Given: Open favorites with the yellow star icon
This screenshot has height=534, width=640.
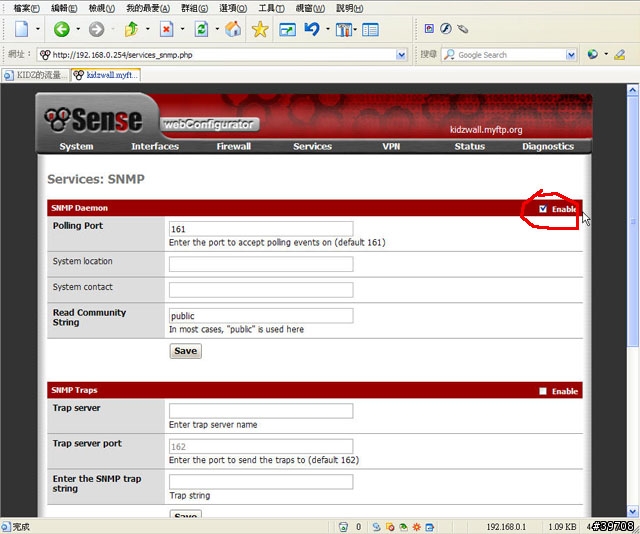Looking at the screenshot, I should point(260,29).
